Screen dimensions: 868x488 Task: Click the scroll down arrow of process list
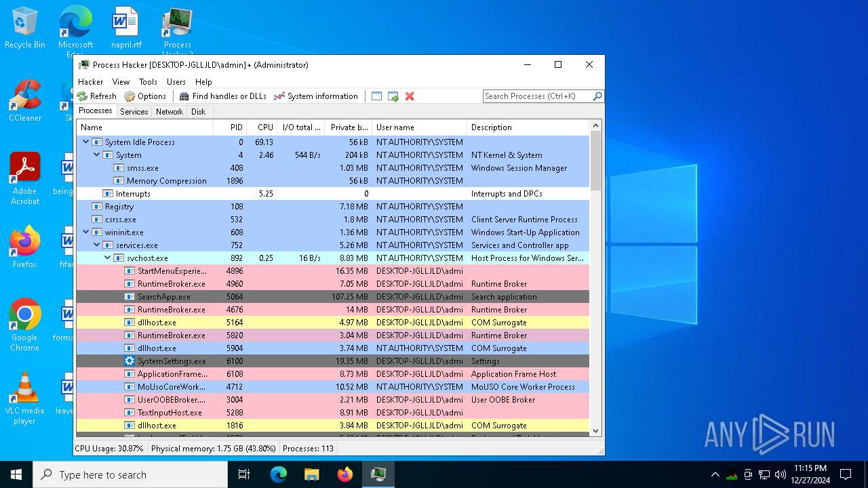pos(595,430)
